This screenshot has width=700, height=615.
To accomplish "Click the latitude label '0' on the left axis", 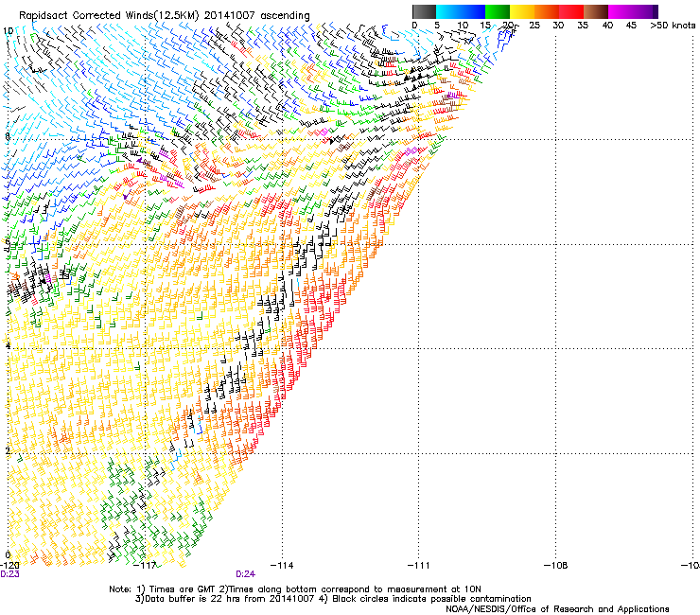I will tap(8, 555).
